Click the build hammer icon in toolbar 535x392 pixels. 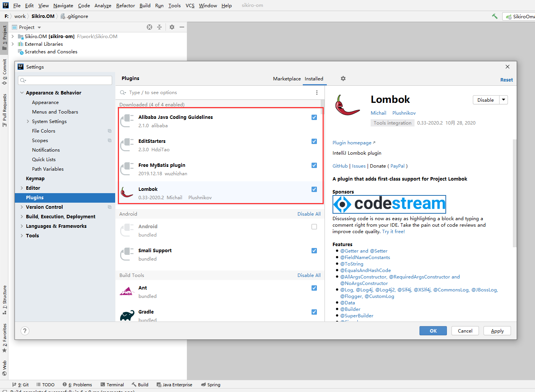tap(495, 16)
